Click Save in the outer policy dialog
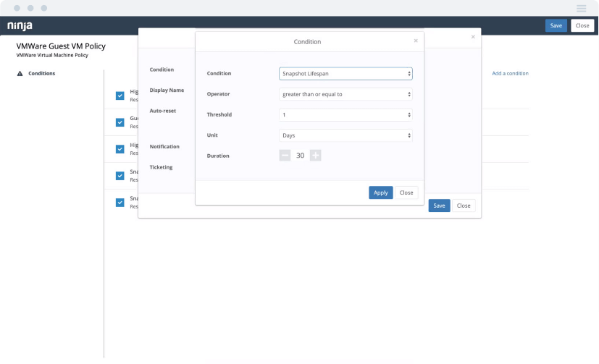This screenshot has width=599, height=364. 439,206
